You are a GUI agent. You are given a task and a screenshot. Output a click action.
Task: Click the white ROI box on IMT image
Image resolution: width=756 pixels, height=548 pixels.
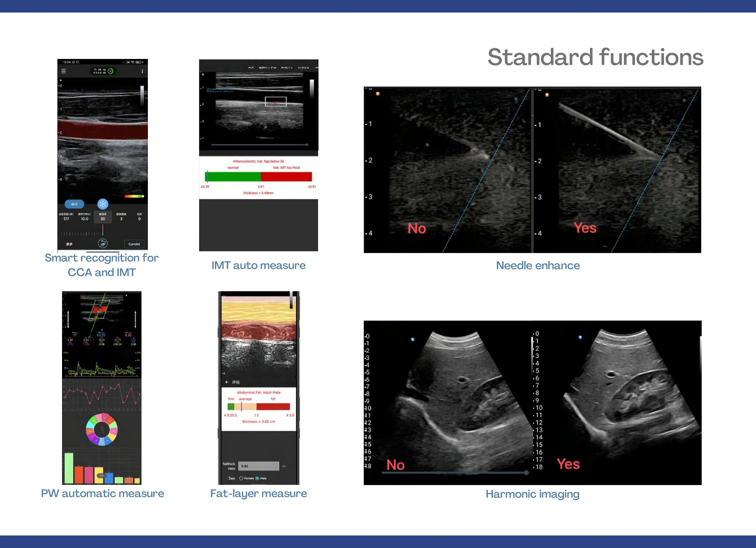276,101
